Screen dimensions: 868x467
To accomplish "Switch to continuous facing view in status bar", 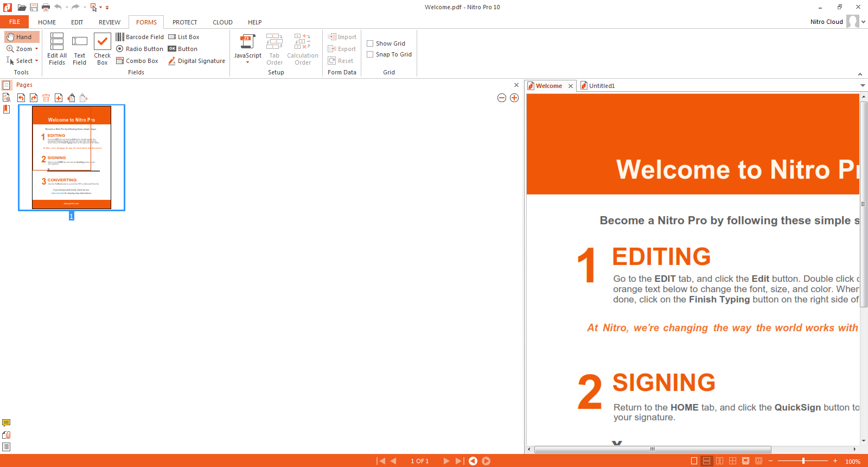I will 732,461.
